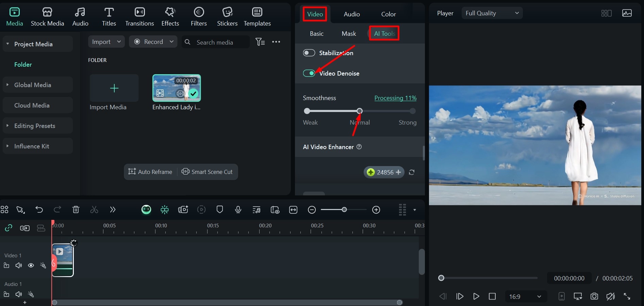Select the video clip on Video 1 track
This screenshot has height=306, width=644.
tap(63, 260)
